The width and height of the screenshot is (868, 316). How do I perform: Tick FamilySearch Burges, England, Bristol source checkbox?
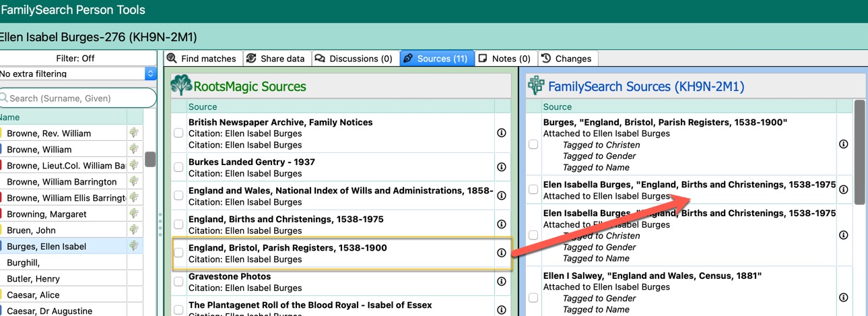tap(533, 144)
